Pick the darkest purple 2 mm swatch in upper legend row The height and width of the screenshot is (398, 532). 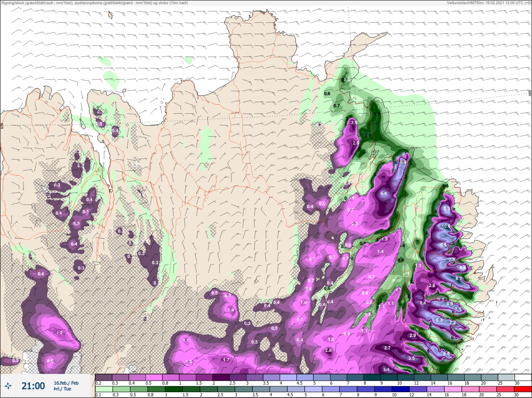[x=222, y=377]
